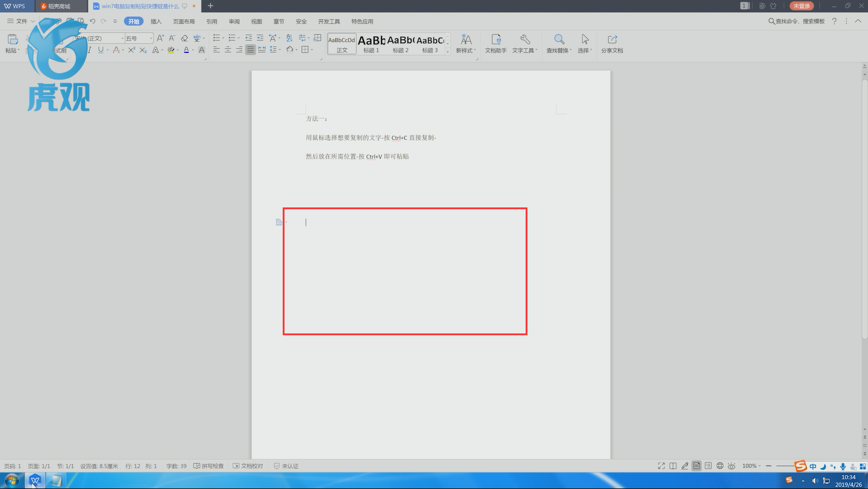Decrease font size with the A- icon
Image resolution: width=868 pixels, height=489 pixels.
171,38
